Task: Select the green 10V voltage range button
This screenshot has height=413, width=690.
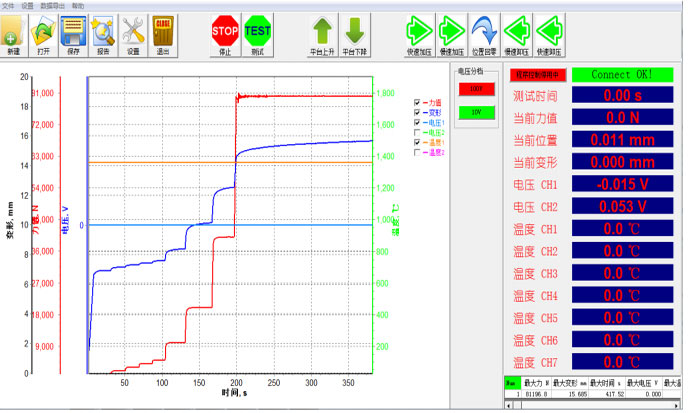Action: click(475, 112)
